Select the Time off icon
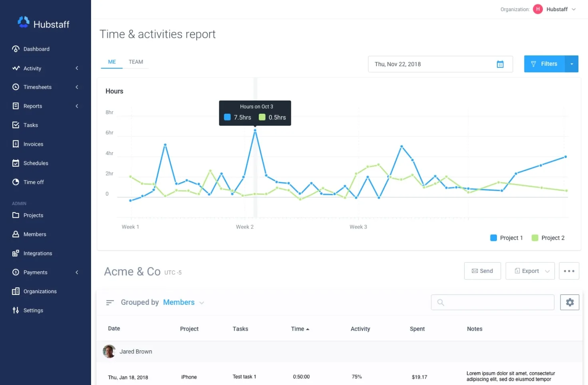 pos(16,182)
